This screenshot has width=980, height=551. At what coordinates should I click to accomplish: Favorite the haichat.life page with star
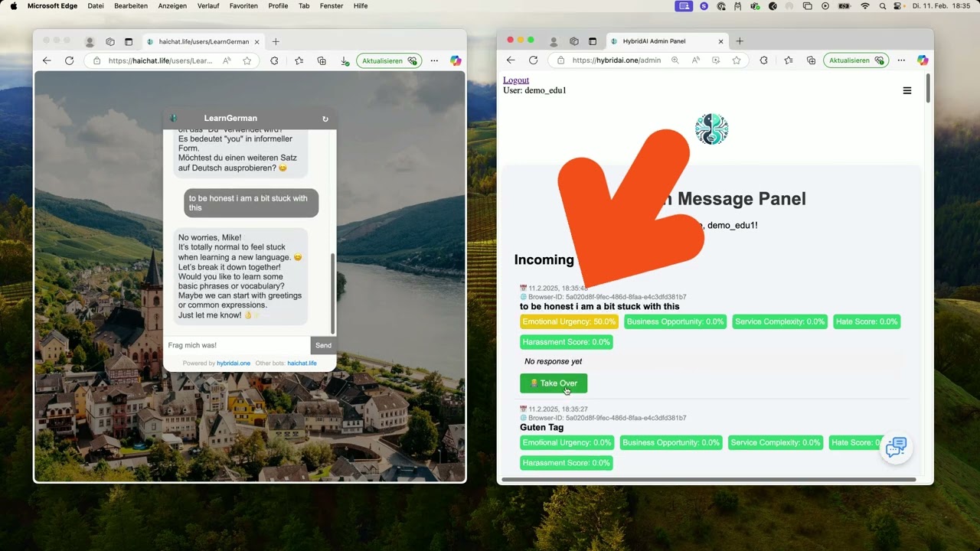point(247,60)
